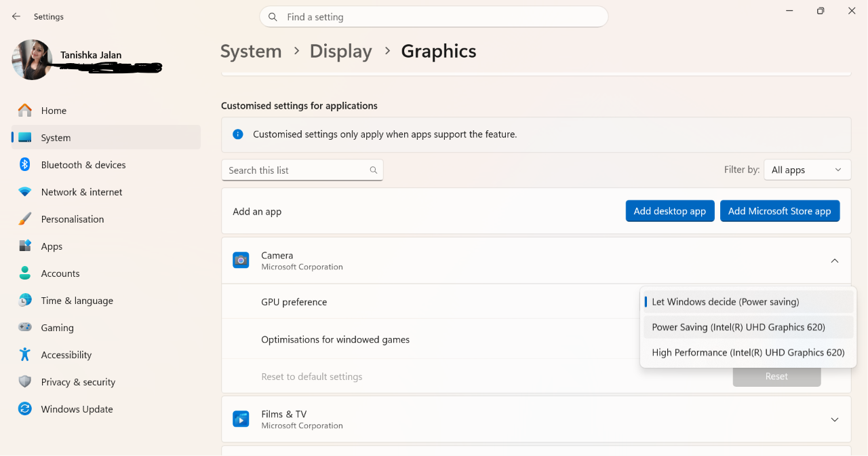This screenshot has height=456, width=868.
Task: Click the search magnifier in Find a setting
Action: (x=273, y=17)
